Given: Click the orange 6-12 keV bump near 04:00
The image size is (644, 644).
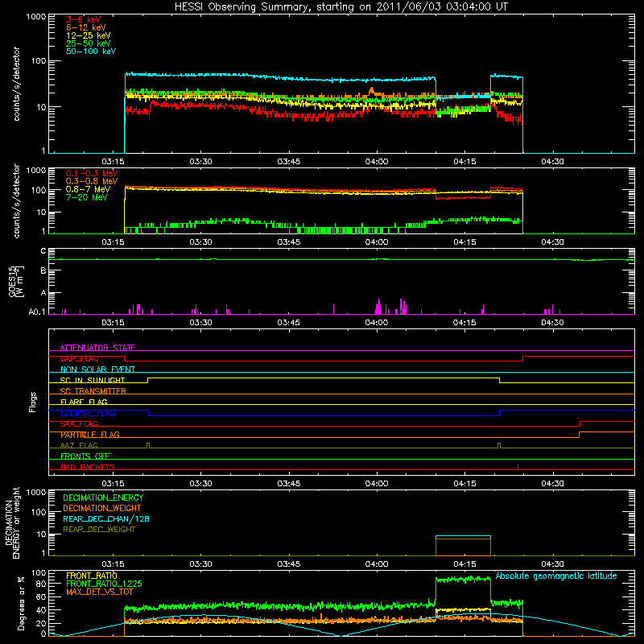Looking at the screenshot, I should (x=372, y=91).
